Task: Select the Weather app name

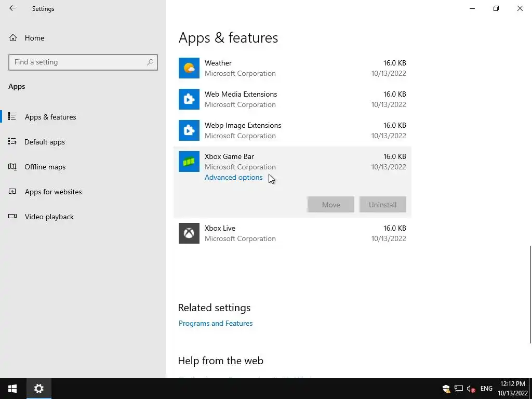Action: [218, 63]
